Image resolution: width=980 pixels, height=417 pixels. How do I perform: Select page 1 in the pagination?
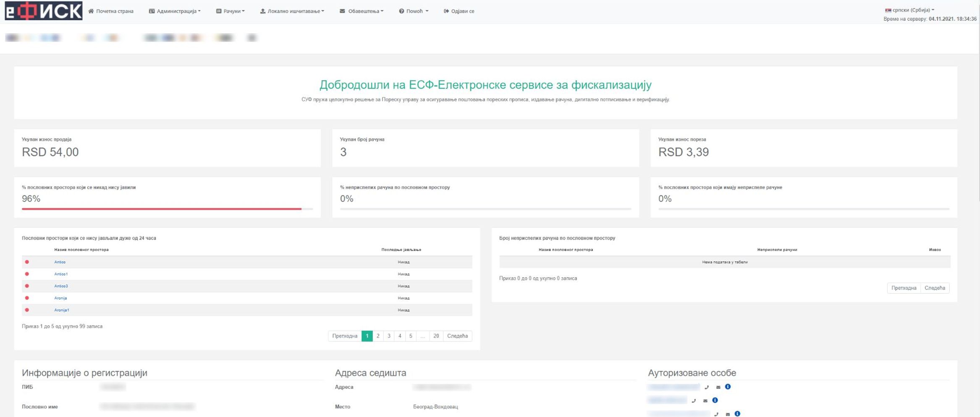pyautogui.click(x=367, y=336)
